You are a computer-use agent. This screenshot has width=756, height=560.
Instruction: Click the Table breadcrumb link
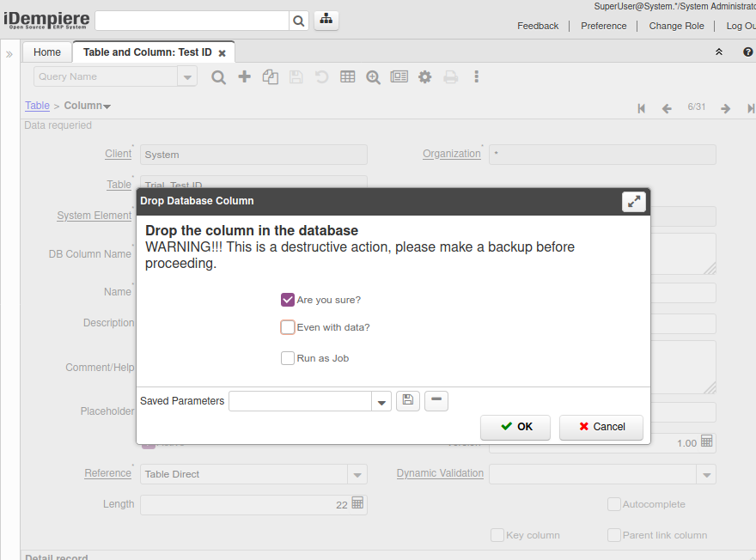(x=37, y=106)
